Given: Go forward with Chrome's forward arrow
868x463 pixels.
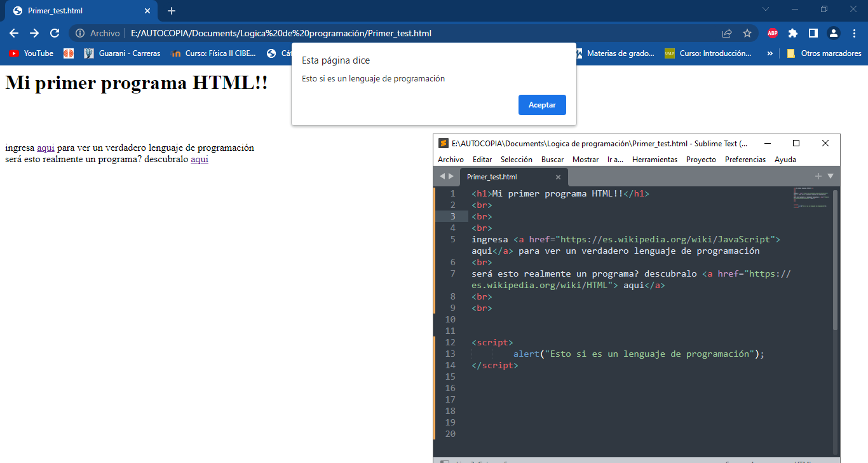Looking at the screenshot, I should (34, 33).
